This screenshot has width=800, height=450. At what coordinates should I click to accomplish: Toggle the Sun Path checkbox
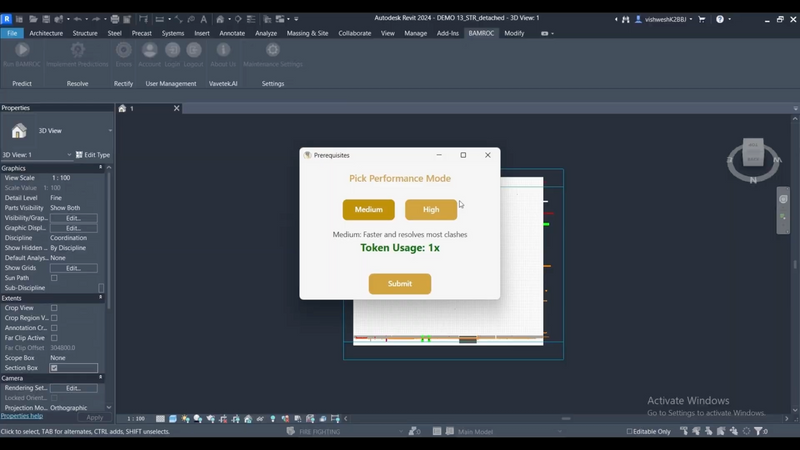[54, 278]
